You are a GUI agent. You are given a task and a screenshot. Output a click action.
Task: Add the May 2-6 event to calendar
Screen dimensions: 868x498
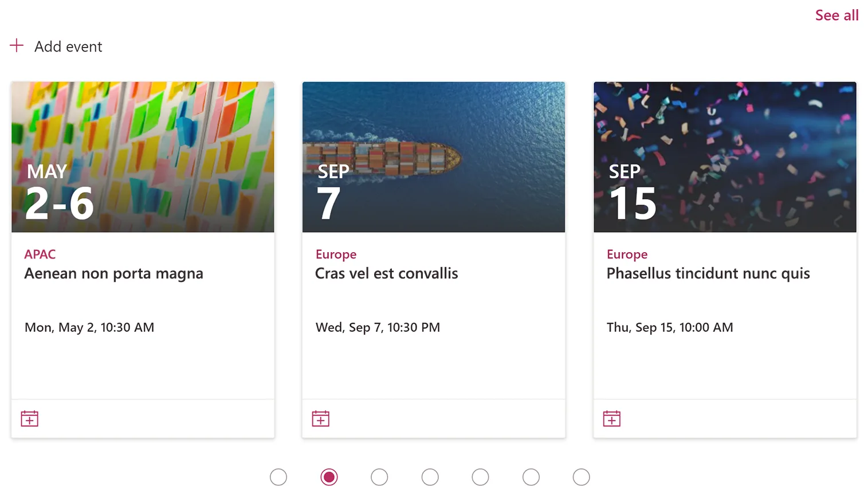[x=30, y=419]
